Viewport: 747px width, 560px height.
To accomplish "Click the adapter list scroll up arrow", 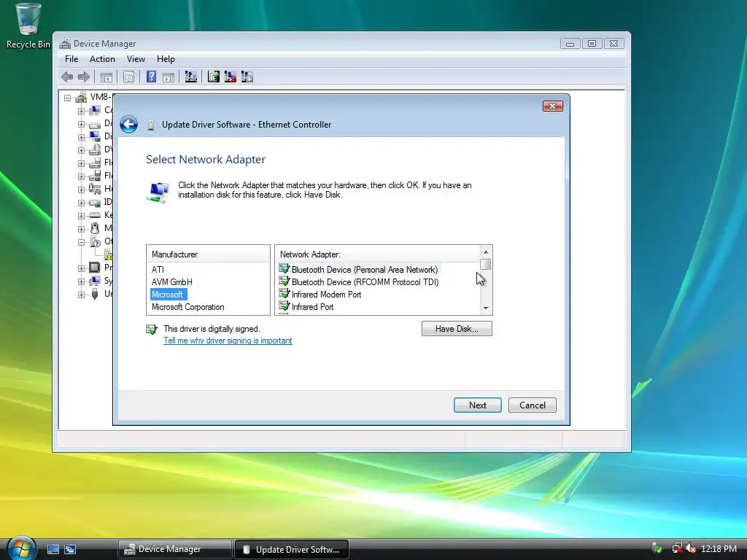I will click(485, 252).
